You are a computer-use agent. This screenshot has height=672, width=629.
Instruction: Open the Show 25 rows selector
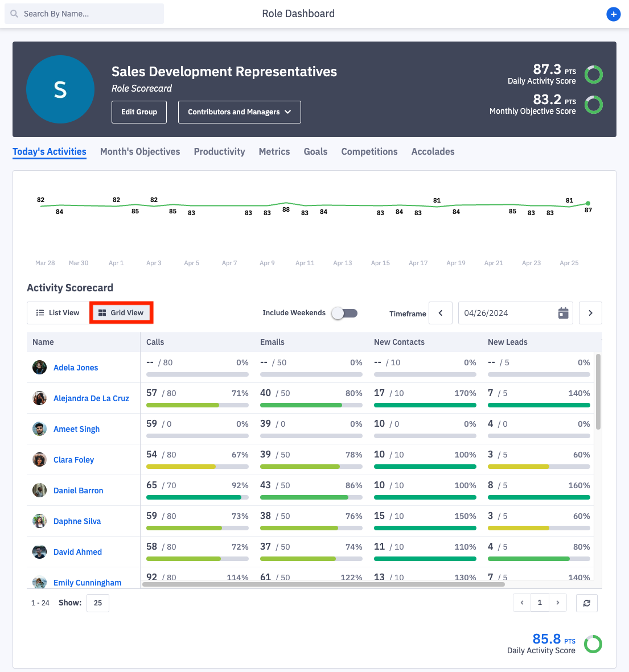[98, 603]
